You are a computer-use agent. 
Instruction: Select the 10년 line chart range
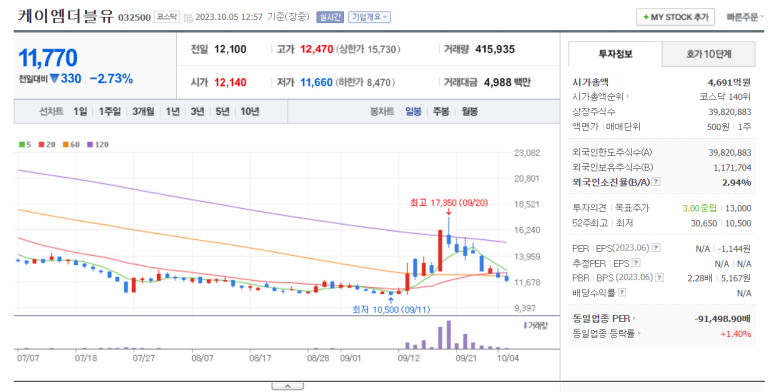click(249, 112)
